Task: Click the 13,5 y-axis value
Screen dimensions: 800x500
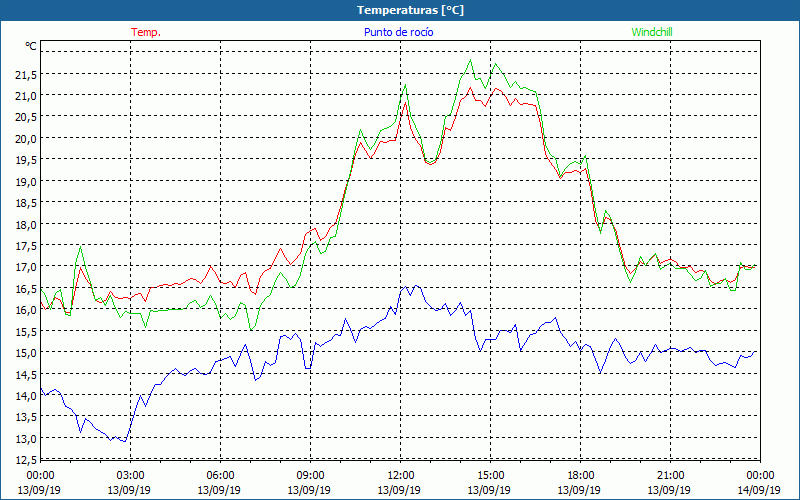Action: pos(26,417)
